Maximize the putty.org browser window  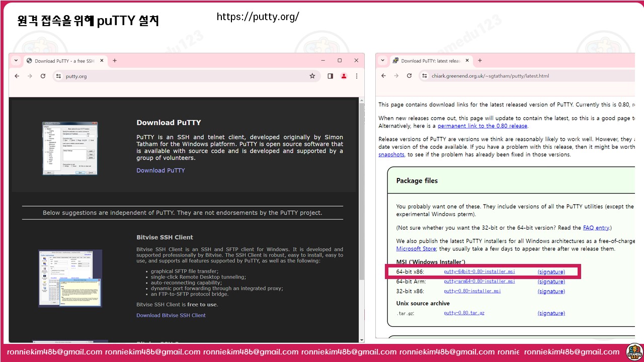[340, 60]
